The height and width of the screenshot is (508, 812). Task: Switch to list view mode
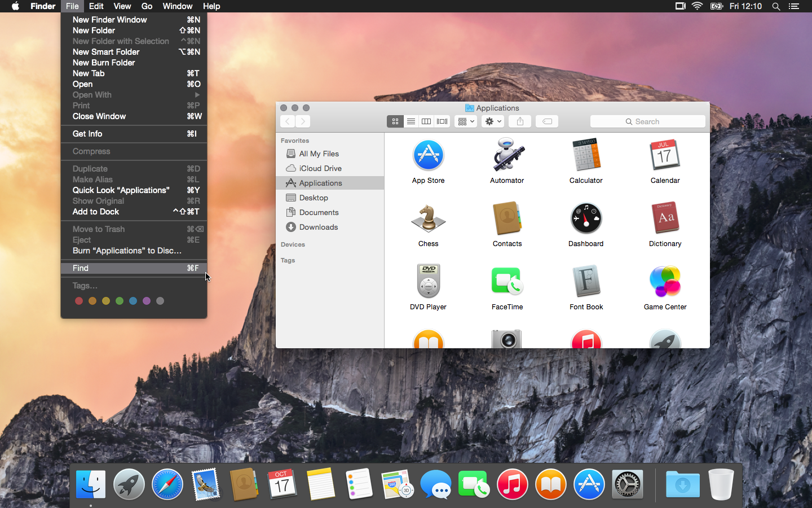click(x=411, y=121)
